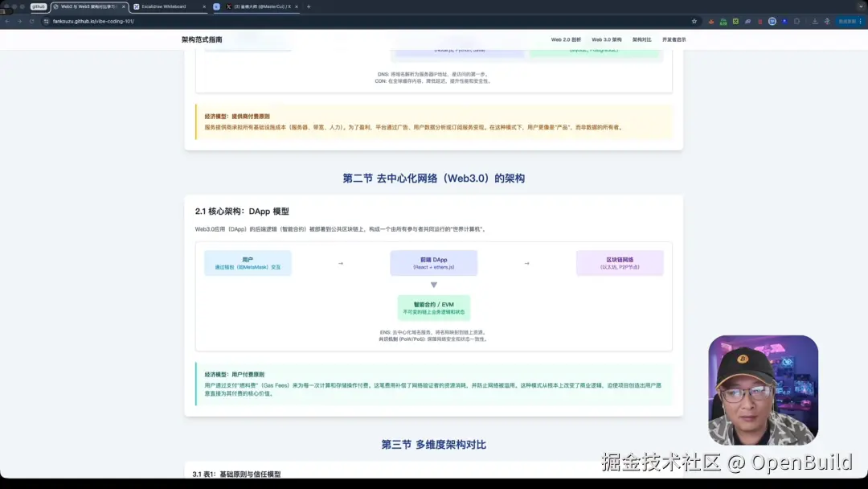Open the dark blue extension icon

(784, 21)
